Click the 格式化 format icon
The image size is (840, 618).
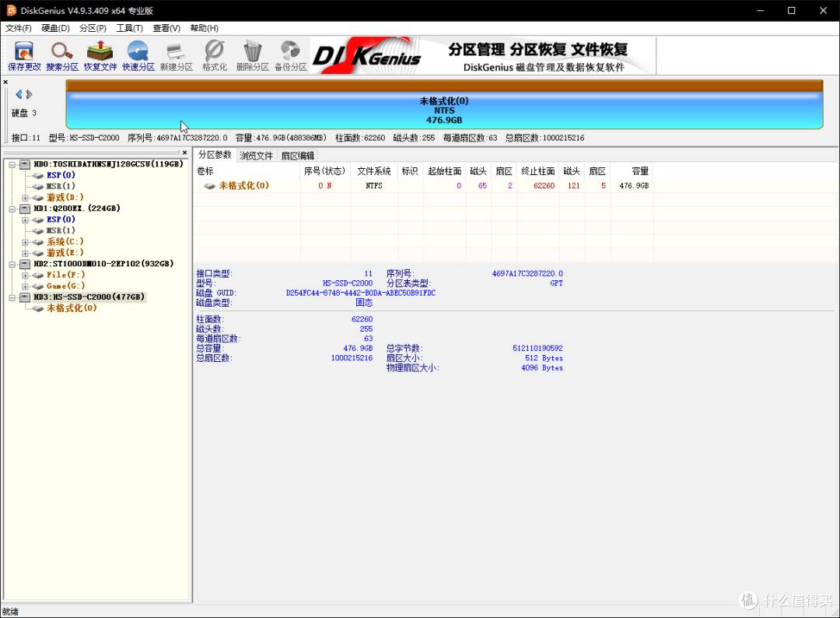215,56
